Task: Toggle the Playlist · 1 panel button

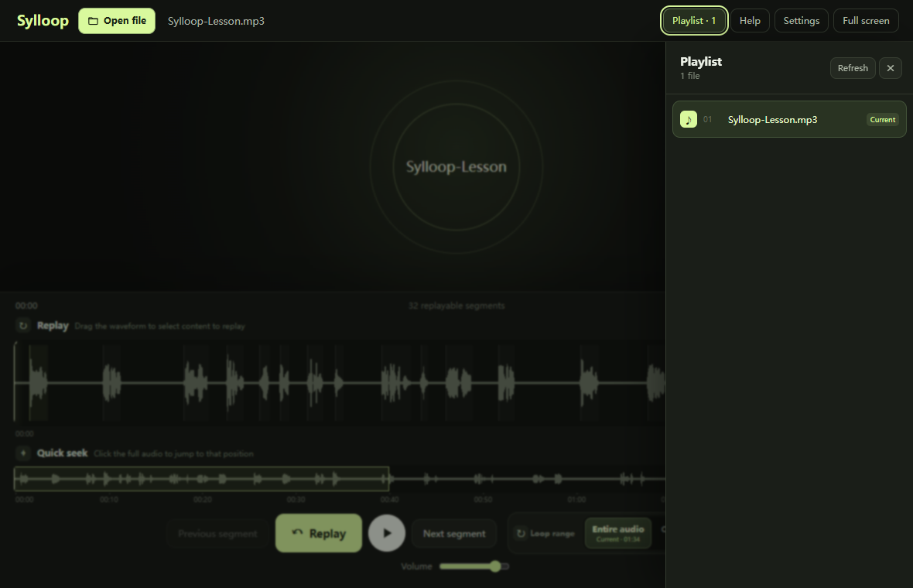Action: (694, 20)
